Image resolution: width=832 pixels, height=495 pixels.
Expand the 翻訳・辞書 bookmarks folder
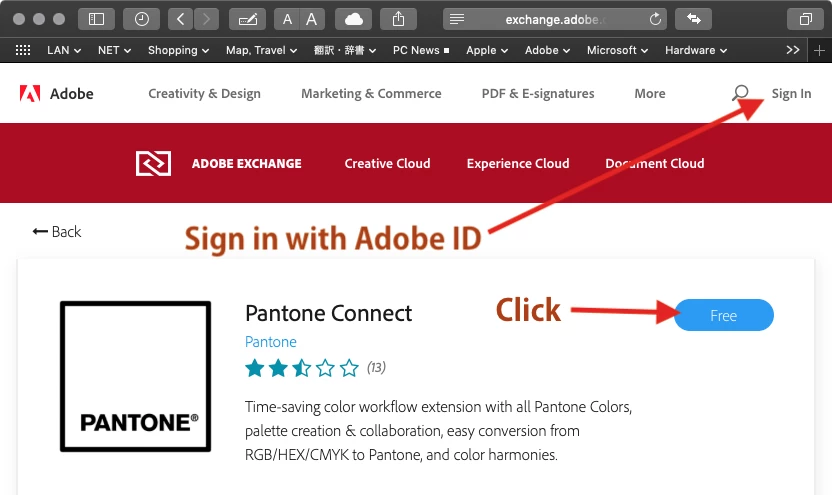(x=345, y=50)
